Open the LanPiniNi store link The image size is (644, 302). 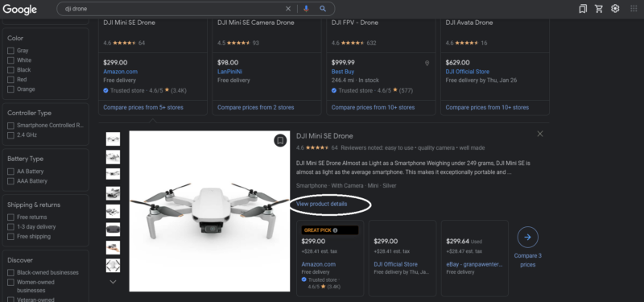coord(229,72)
